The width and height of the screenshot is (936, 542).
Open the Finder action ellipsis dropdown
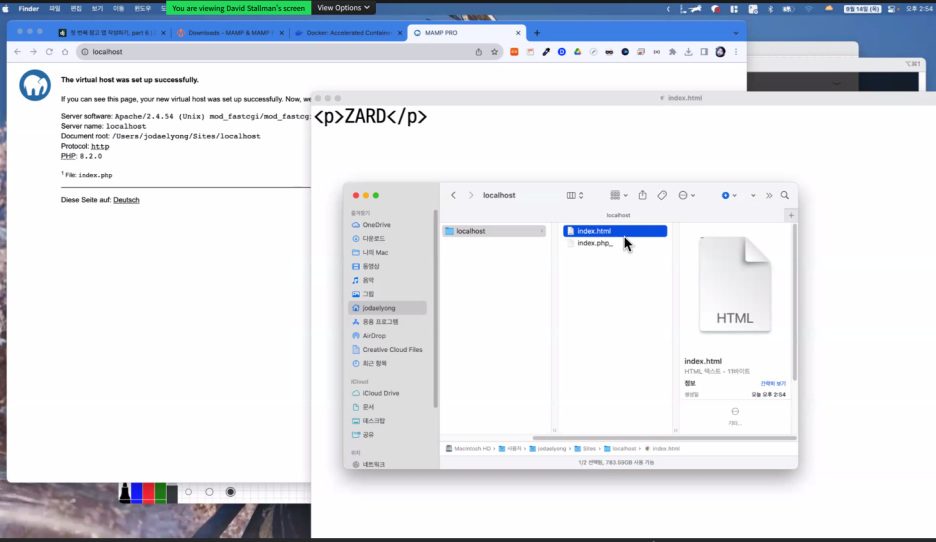(686, 195)
